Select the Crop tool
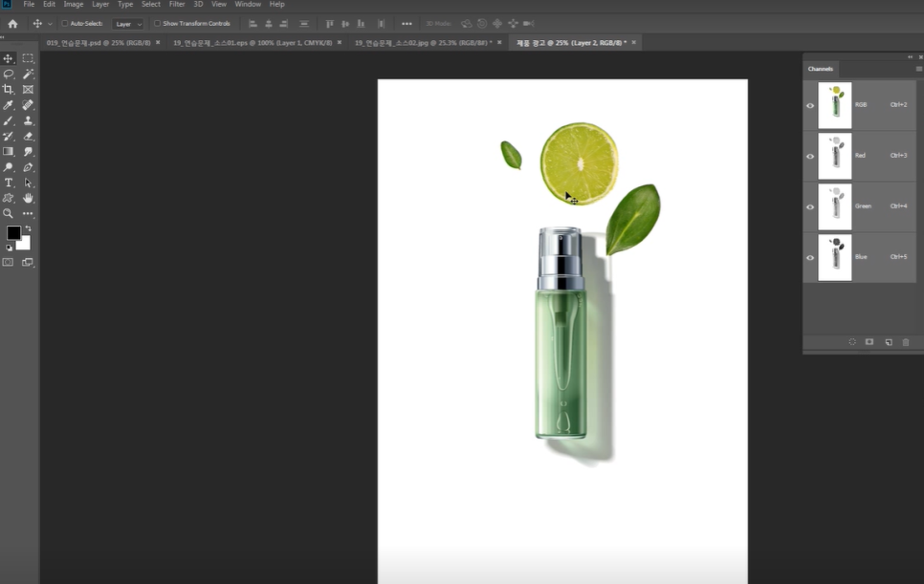Viewport: 924px width, 584px height. [9, 90]
